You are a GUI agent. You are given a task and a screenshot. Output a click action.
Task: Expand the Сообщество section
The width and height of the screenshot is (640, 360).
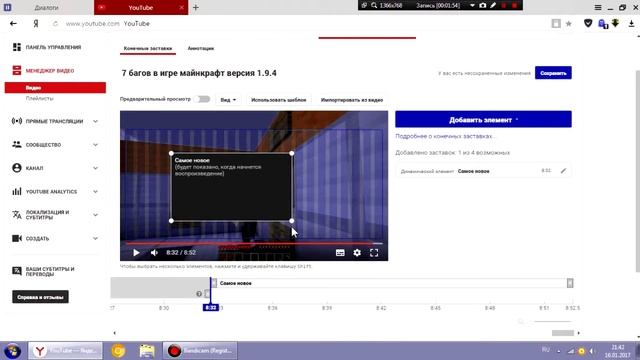pos(95,144)
